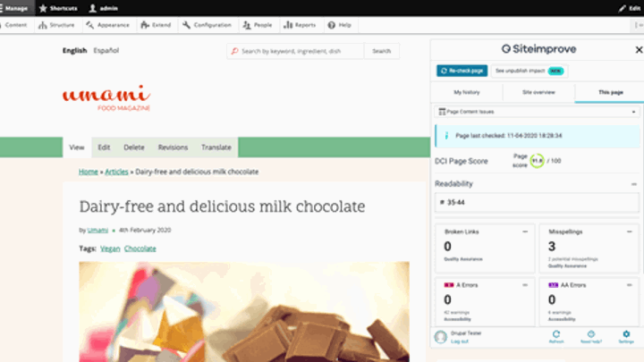Switch to the My history tab

coord(467,92)
